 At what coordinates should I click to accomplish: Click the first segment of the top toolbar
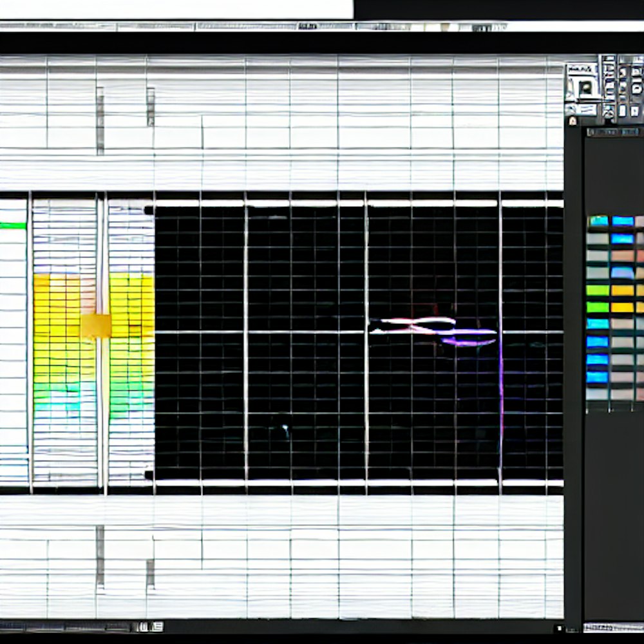(58, 26)
